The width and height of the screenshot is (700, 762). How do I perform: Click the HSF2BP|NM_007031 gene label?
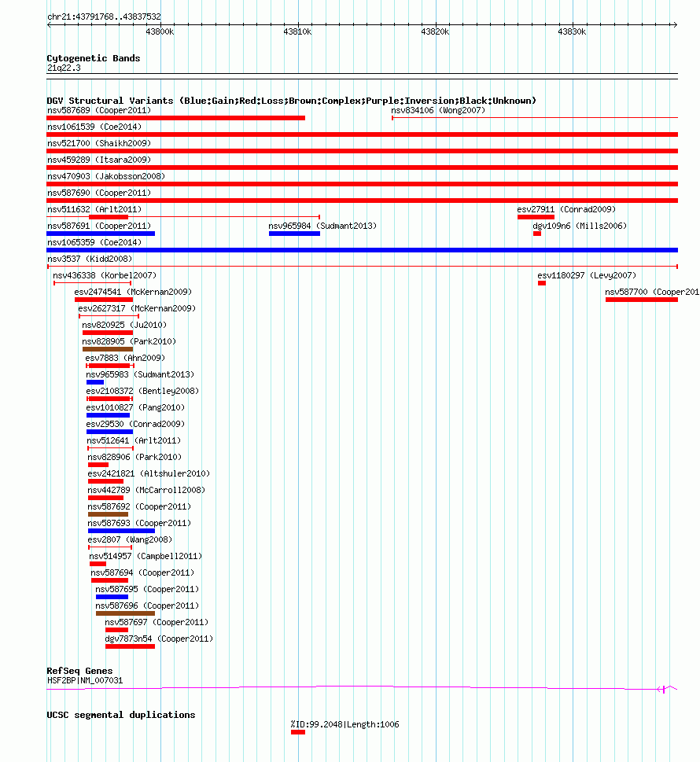(85, 681)
